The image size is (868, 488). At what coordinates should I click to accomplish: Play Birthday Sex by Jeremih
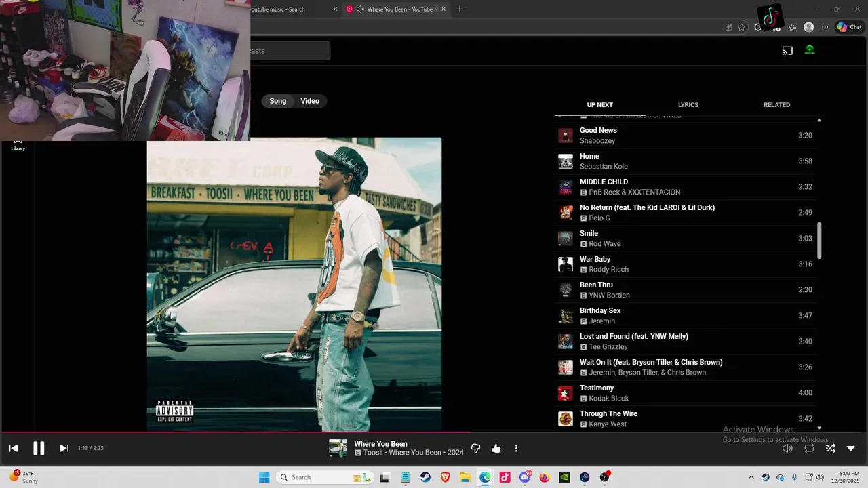click(x=686, y=316)
